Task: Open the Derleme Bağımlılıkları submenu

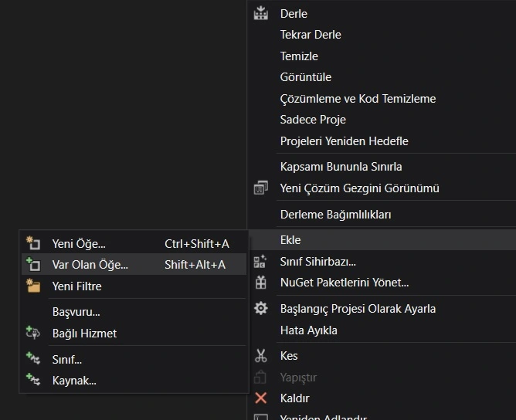Action: click(335, 215)
